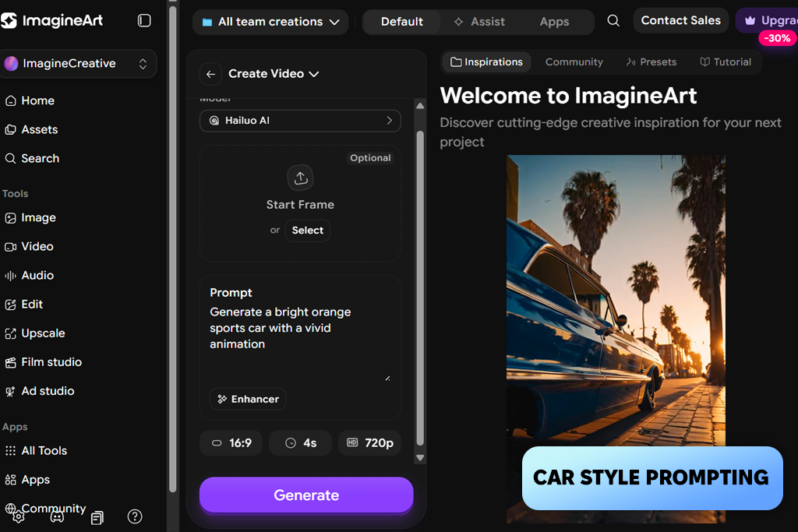
Task: Open Assets in sidebar
Action: pyautogui.click(x=31, y=130)
